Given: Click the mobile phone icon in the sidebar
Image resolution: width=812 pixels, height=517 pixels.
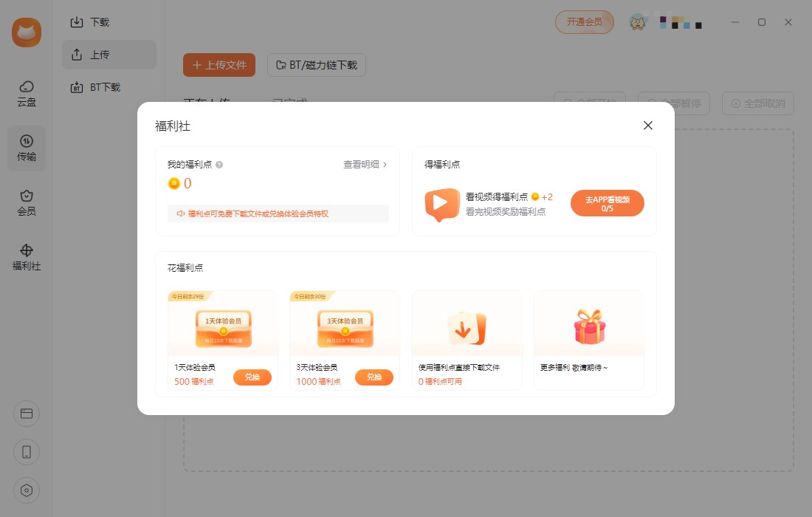Looking at the screenshot, I should (27, 452).
